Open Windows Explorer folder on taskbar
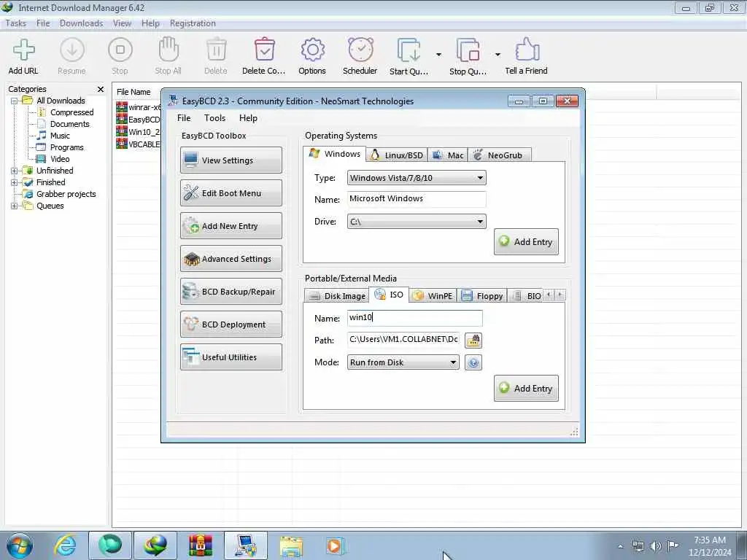The image size is (747, 560). pos(290,545)
